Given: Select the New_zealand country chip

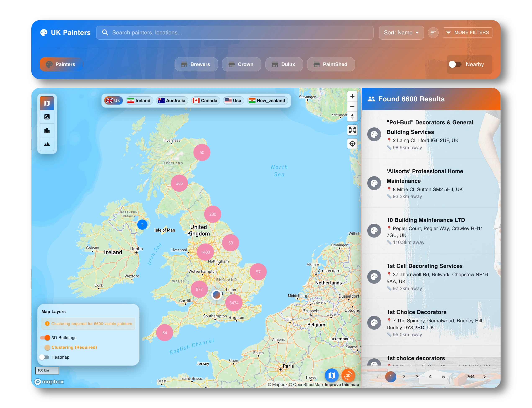Looking at the screenshot, I should 267,101.
